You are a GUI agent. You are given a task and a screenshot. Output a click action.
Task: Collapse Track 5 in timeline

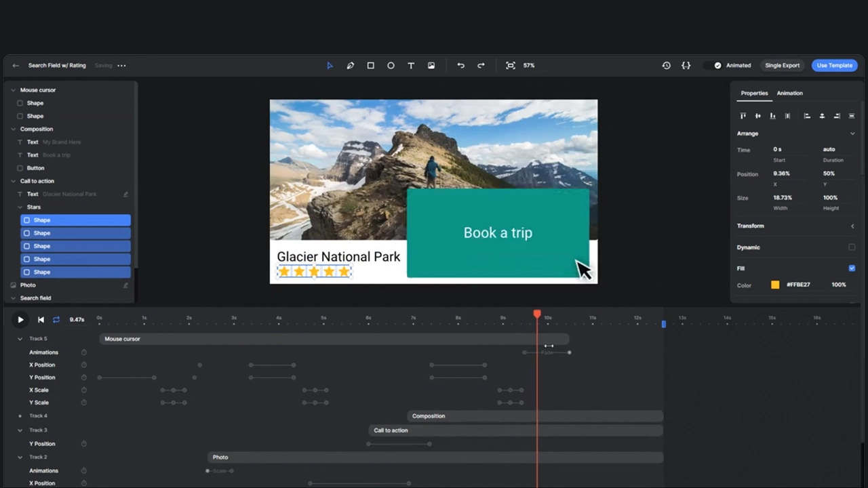pyautogui.click(x=20, y=339)
